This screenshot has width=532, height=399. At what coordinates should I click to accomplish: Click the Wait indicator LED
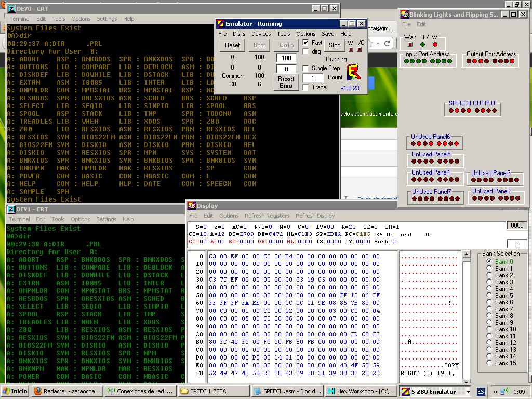click(410, 45)
